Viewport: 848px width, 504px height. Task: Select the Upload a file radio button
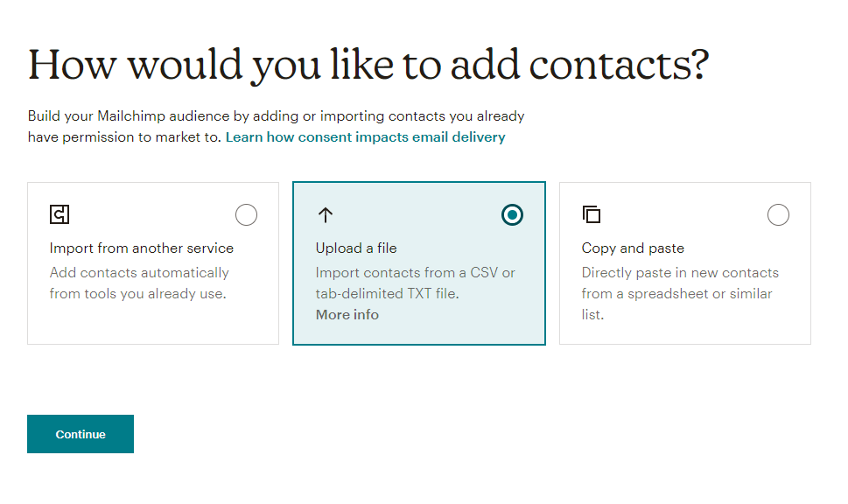pos(512,214)
